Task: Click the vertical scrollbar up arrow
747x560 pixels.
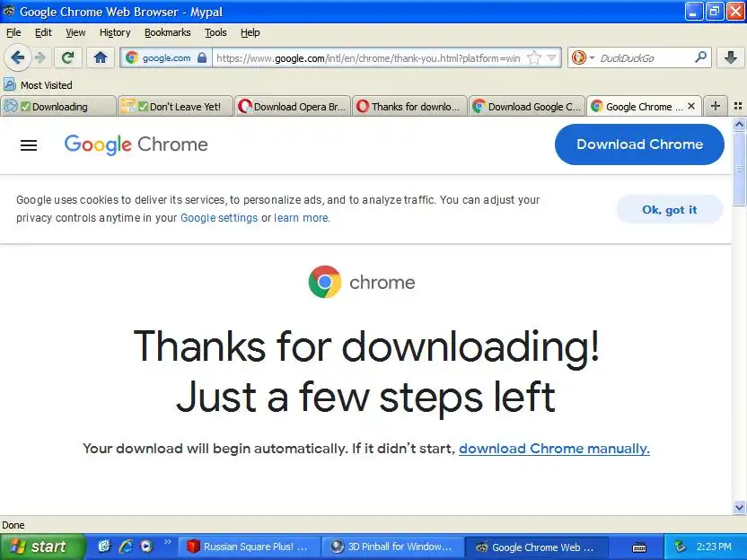Action: click(x=739, y=125)
